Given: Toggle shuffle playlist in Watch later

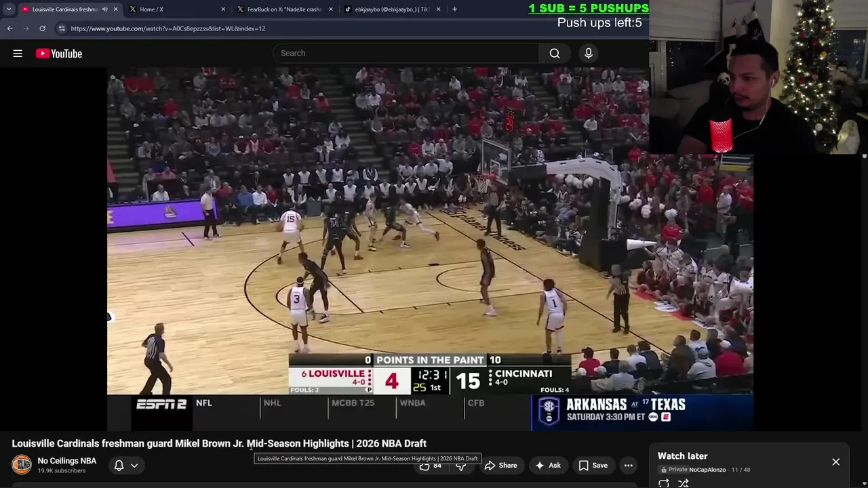Looking at the screenshot, I should [684, 483].
